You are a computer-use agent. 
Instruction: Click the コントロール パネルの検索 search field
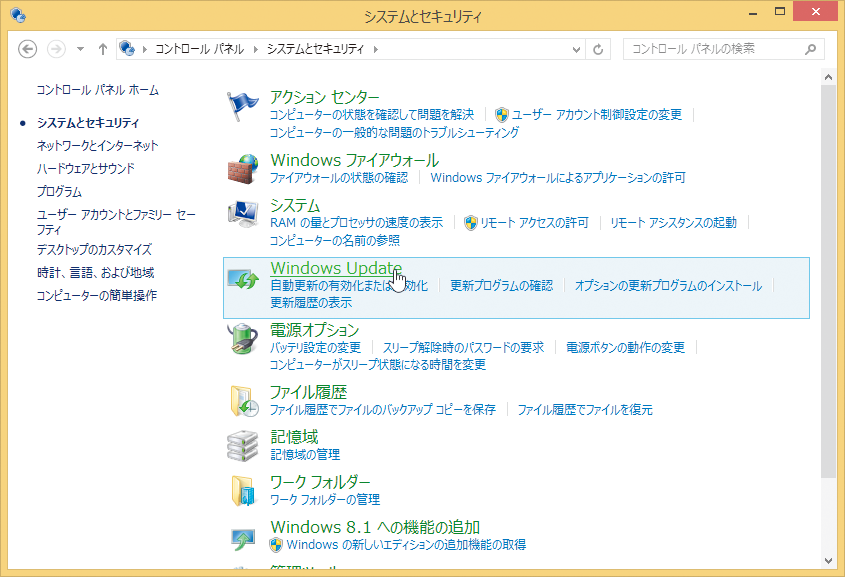click(724, 49)
